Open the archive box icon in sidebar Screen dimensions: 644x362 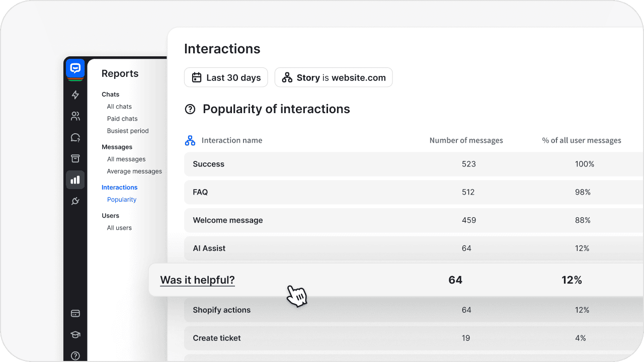pos(75,158)
